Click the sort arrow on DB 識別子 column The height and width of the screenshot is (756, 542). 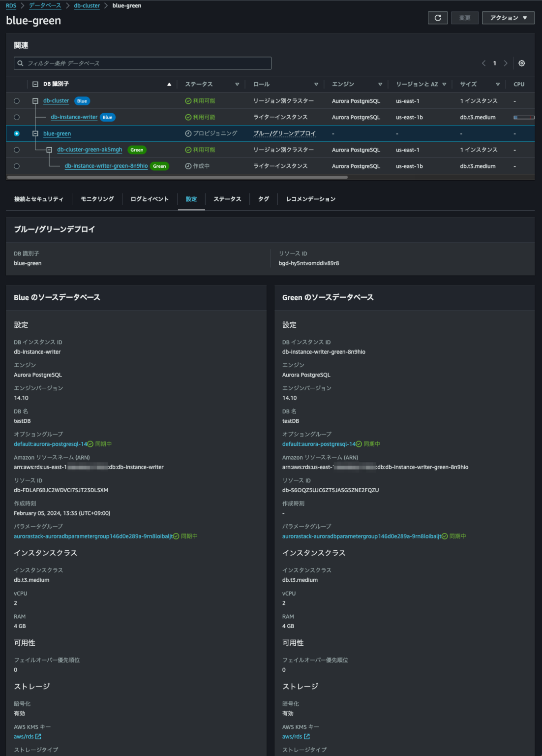[x=169, y=84]
